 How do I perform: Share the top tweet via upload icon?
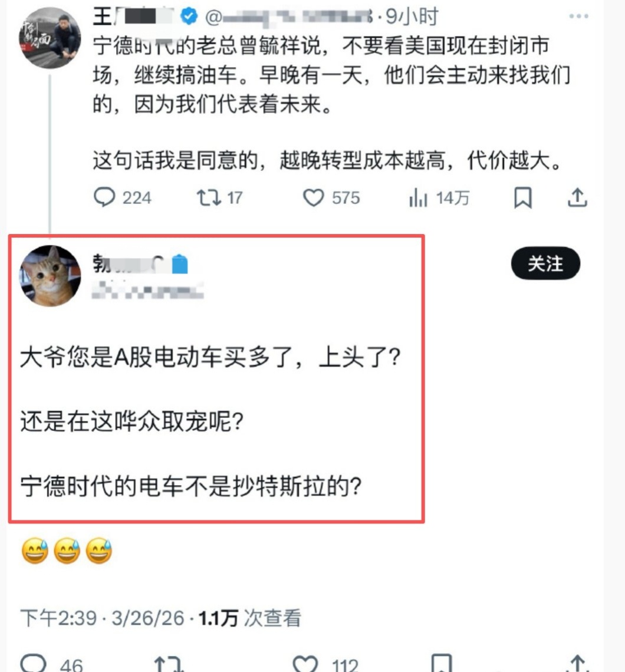click(x=577, y=197)
